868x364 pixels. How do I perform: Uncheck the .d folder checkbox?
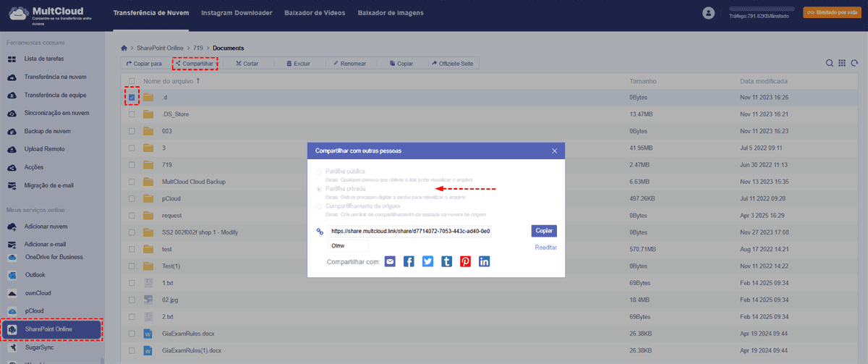(x=131, y=97)
